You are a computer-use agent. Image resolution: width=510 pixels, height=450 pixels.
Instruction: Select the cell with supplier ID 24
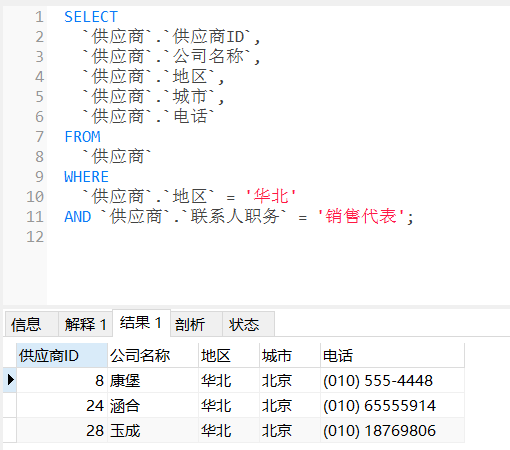tap(62, 405)
